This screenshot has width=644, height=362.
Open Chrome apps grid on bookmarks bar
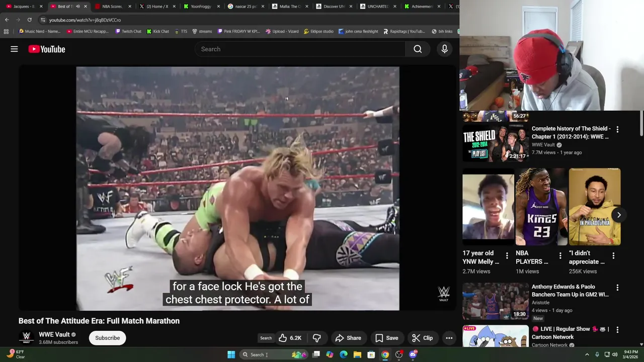[6, 31]
